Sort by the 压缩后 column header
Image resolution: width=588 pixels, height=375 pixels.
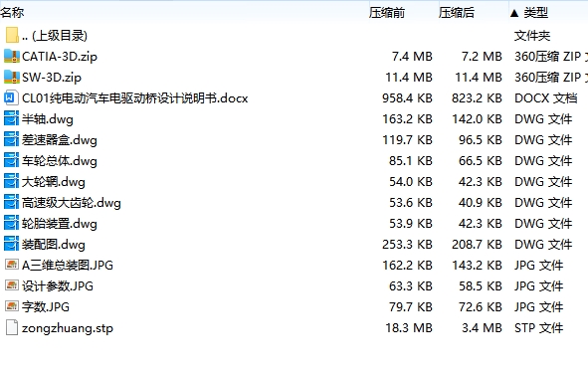tap(457, 13)
